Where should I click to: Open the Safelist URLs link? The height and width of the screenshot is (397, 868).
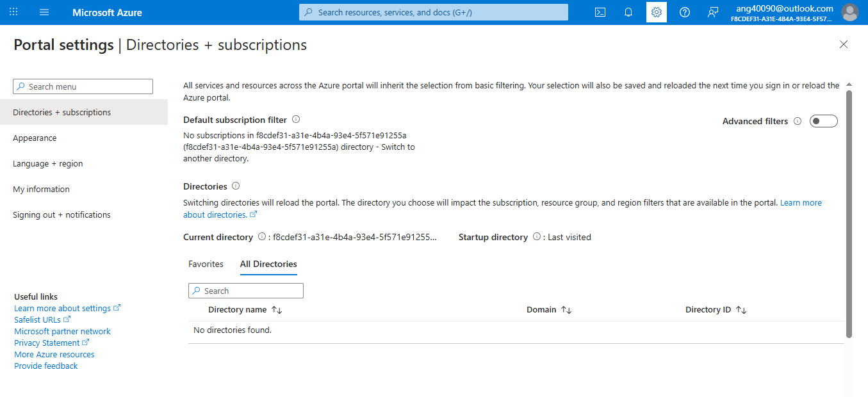coord(42,320)
